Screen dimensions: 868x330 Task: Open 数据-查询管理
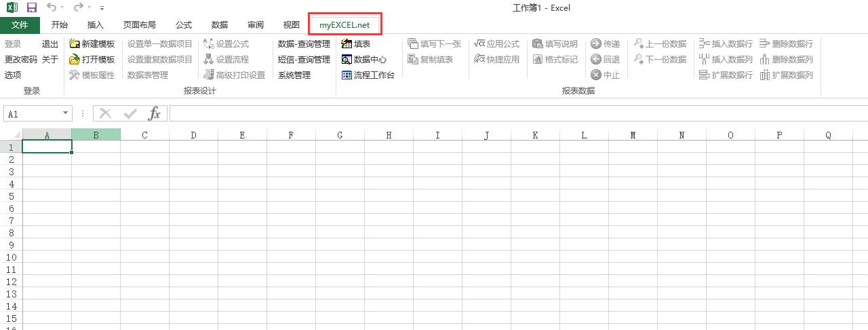click(304, 44)
